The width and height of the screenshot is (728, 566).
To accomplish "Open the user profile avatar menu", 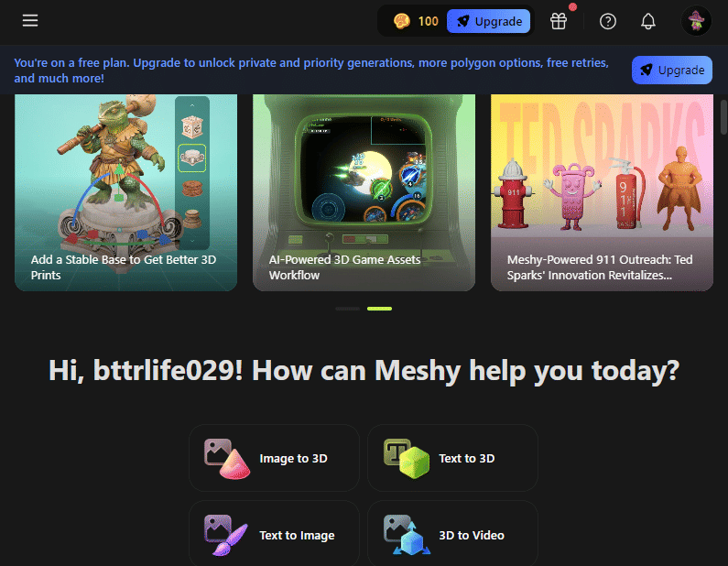I will point(697,21).
